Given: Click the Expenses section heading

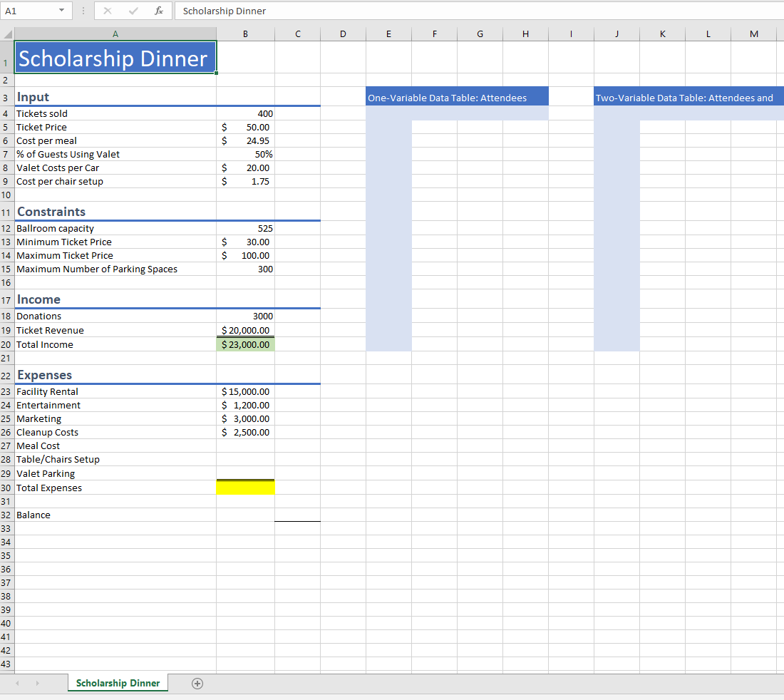Looking at the screenshot, I should [44, 374].
